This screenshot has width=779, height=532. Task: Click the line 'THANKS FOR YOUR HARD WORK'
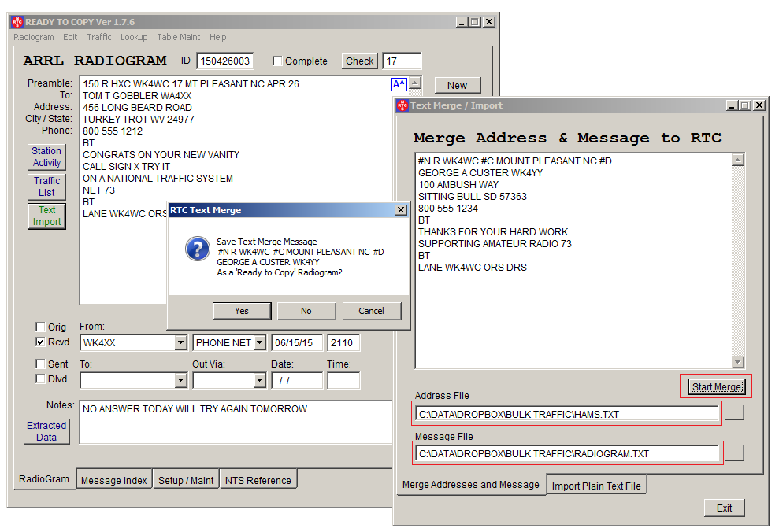tap(493, 231)
